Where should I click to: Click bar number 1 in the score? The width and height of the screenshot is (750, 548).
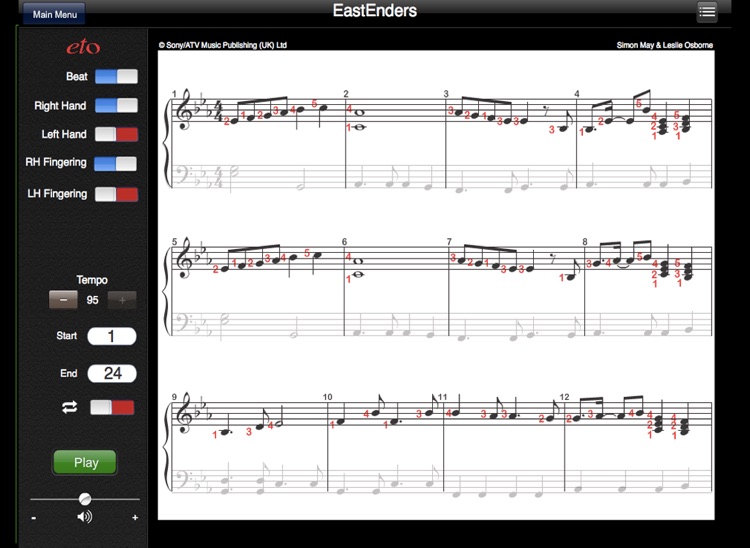click(x=175, y=94)
